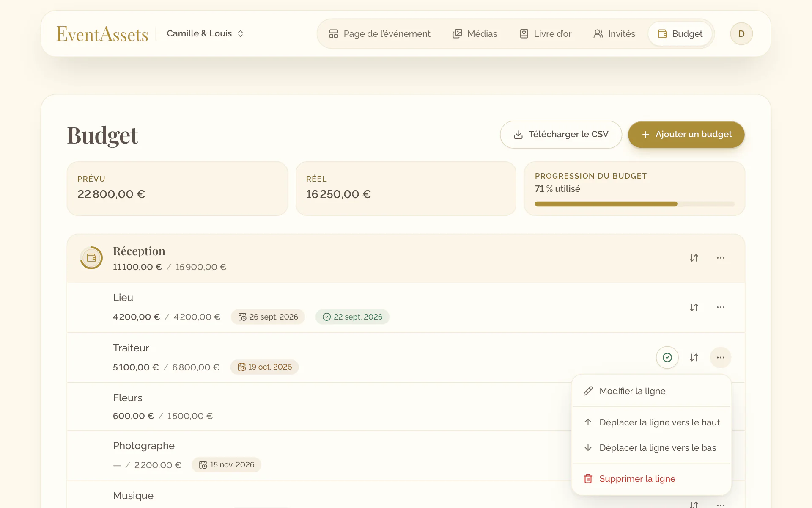Click the budget progression bar
Image resolution: width=812 pixels, height=508 pixels.
click(x=634, y=204)
